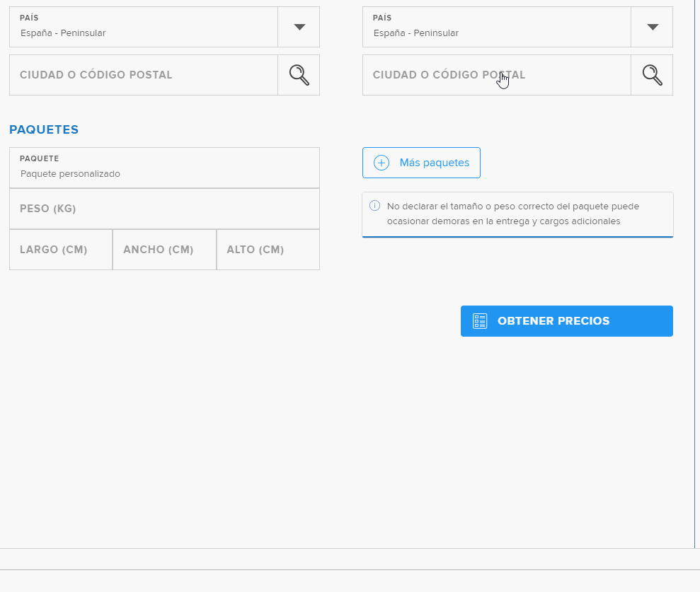
Task: Add another package with Más paquetes
Action: point(421,163)
